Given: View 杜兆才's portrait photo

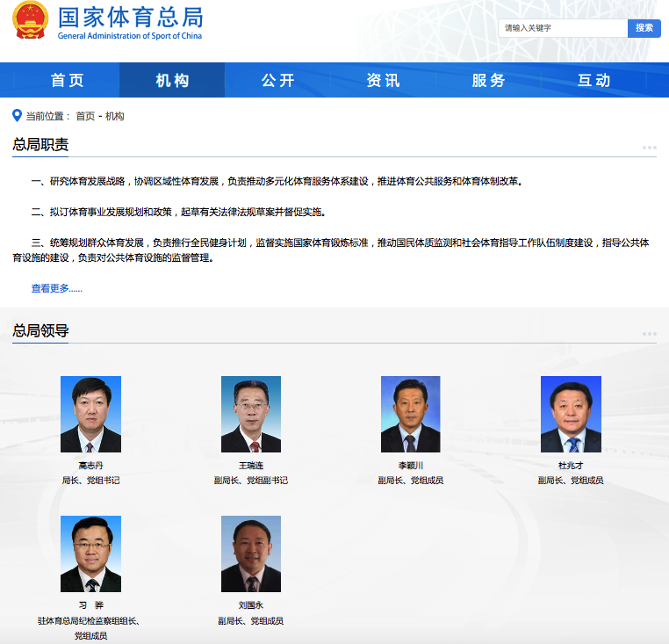Looking at the screenshot, I should coord(571,414).
